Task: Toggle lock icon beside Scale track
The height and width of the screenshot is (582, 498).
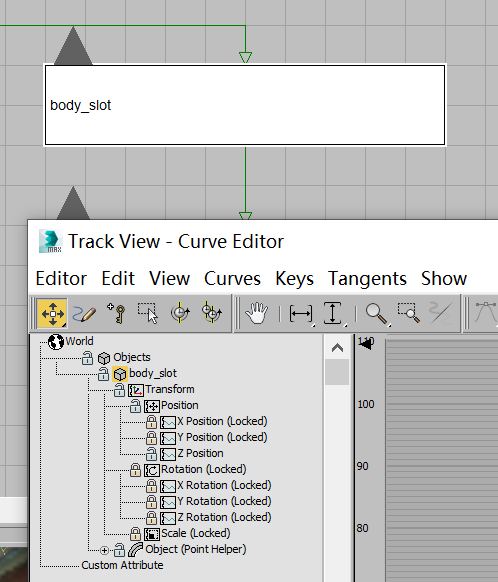Action: tap(135, 534)
